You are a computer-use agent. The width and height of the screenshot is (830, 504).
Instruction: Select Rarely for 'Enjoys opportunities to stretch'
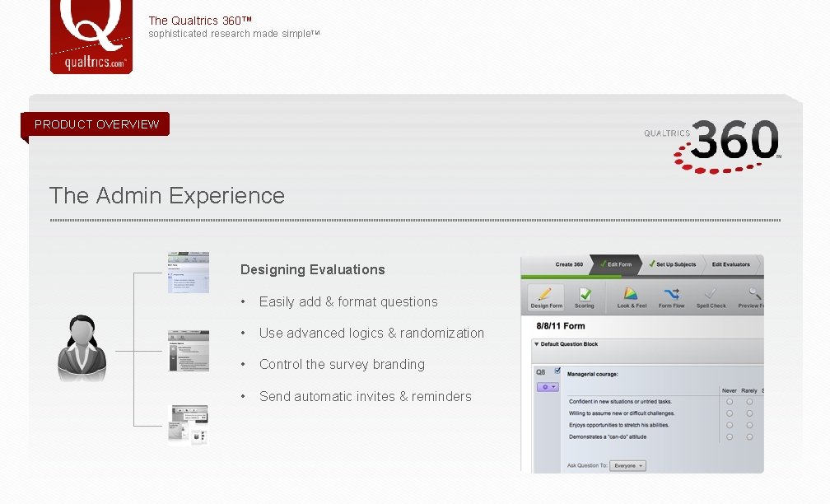tap(749, 425)
